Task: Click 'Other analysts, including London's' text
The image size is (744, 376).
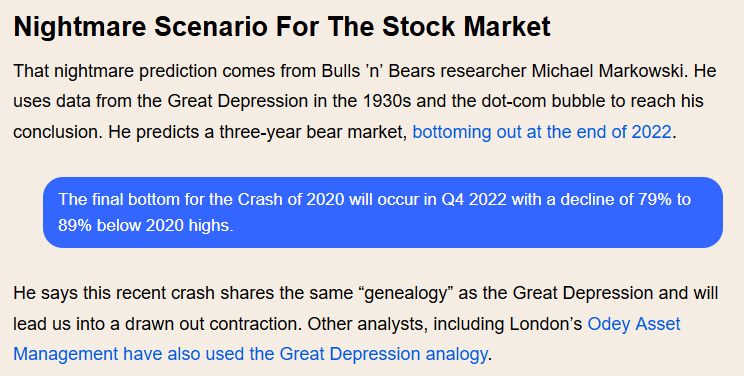Action: click(445, 324)
